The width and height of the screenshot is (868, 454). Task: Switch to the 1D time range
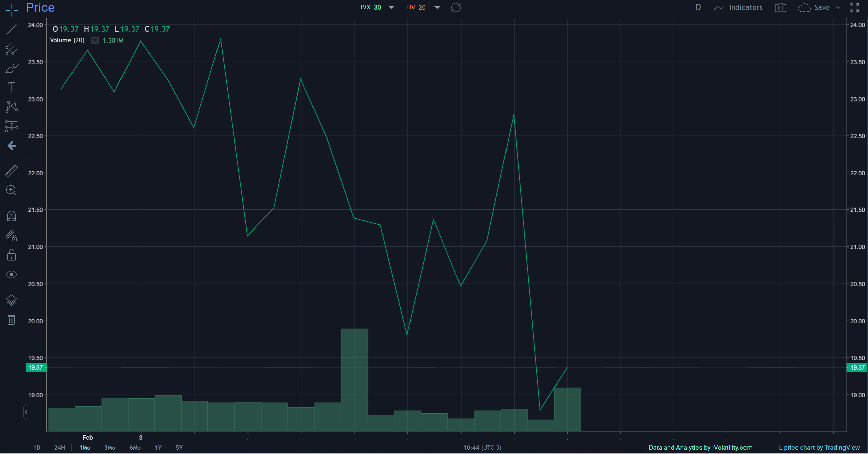tap(36, 448)
